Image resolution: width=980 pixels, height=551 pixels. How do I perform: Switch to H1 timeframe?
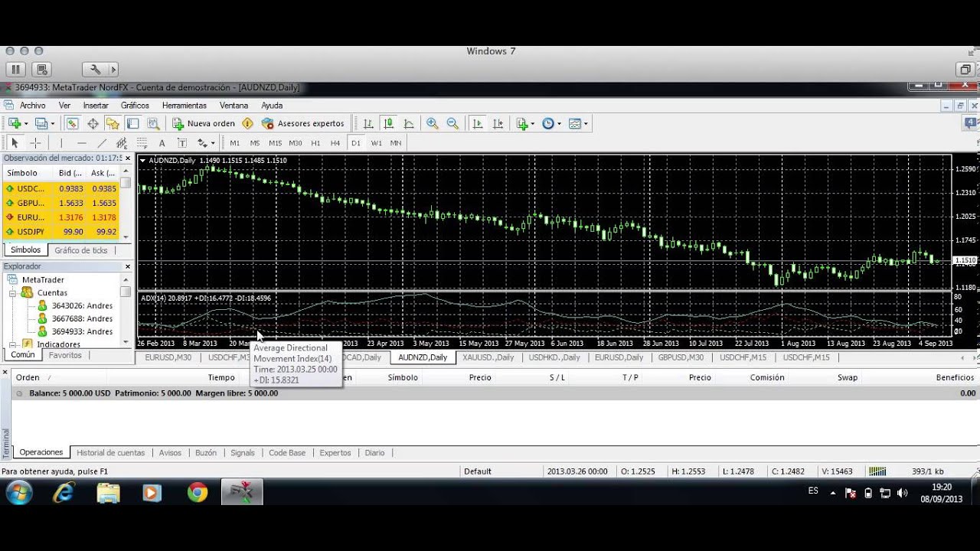[315, 143]
